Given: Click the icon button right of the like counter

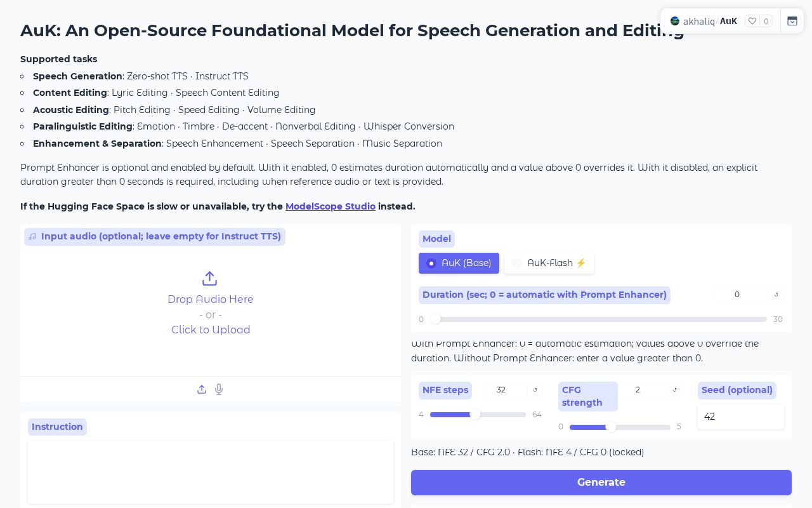Looking at the screenshot, I should pyautogui.click(x=792, y=21).
